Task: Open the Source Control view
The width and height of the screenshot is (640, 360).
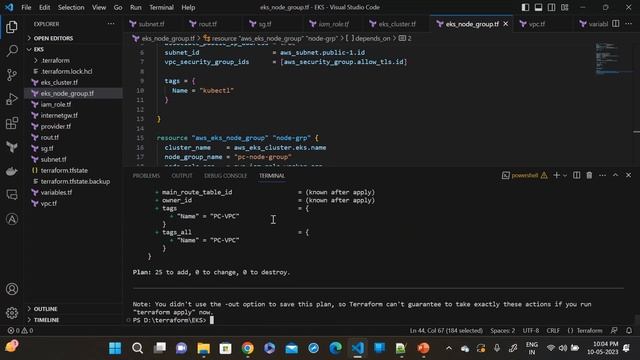Action: 12,75
